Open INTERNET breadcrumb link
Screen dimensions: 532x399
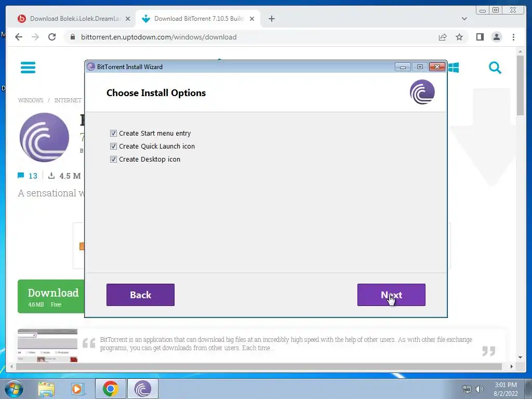pyautogui.click(x=68, y=100)
